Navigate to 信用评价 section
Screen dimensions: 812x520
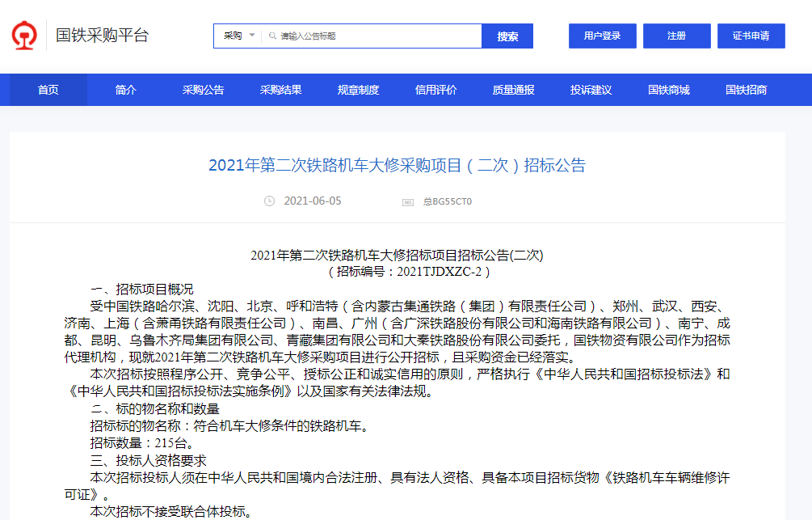click(436, 90)
